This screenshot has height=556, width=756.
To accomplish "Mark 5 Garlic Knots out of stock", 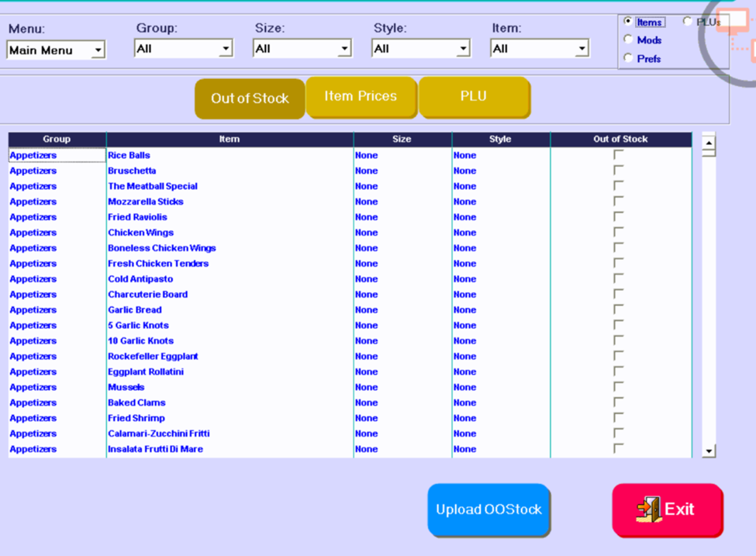I will click(618, 325).
